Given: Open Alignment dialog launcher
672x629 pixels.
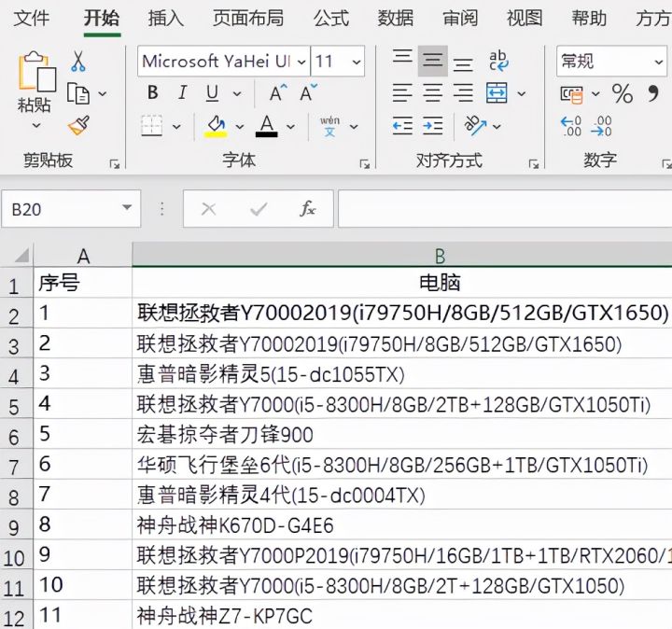Looking at the screenshot, I should coord(534,163).
